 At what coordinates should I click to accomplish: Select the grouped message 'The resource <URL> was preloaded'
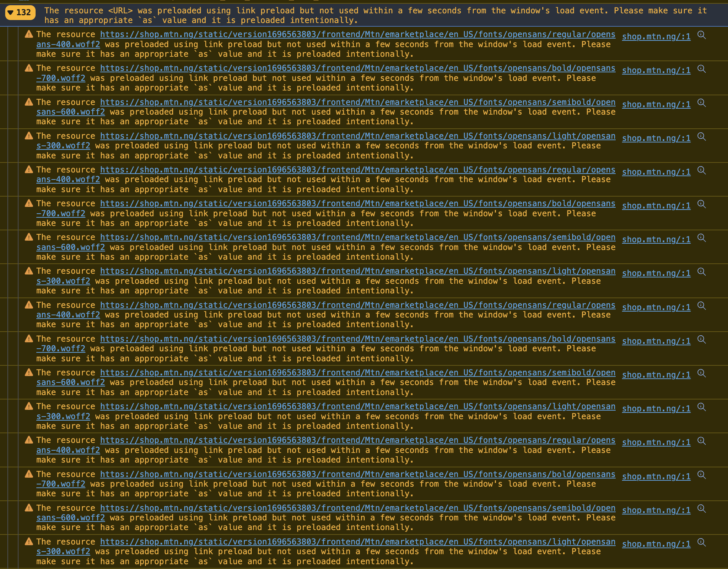pos(375,16)
